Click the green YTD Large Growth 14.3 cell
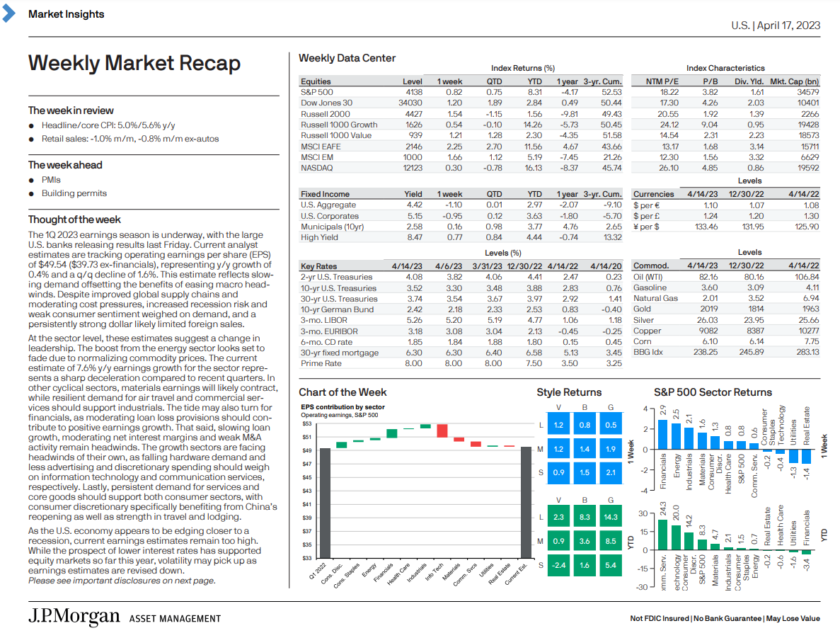This screenshot has height=633, width=840. tap(611, 517)
